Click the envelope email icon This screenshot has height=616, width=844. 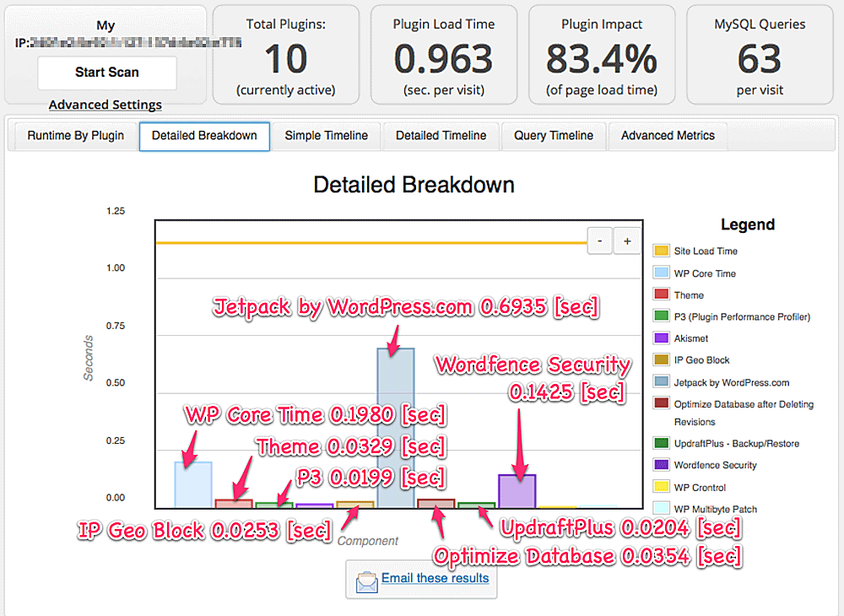[366, 581]
